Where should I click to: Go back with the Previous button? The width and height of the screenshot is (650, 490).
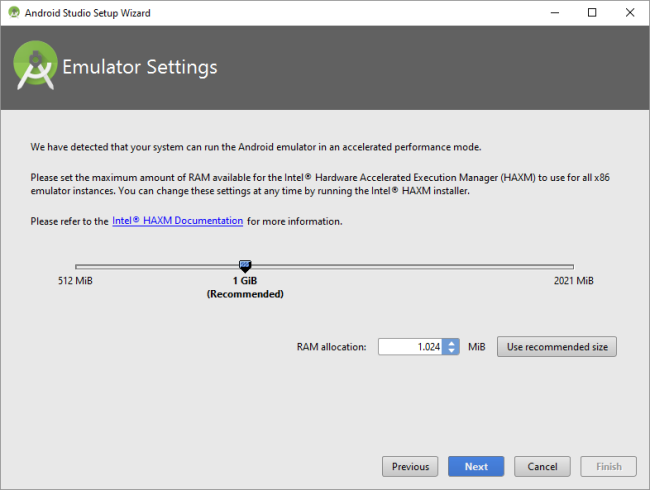click(x=410, y=466)
